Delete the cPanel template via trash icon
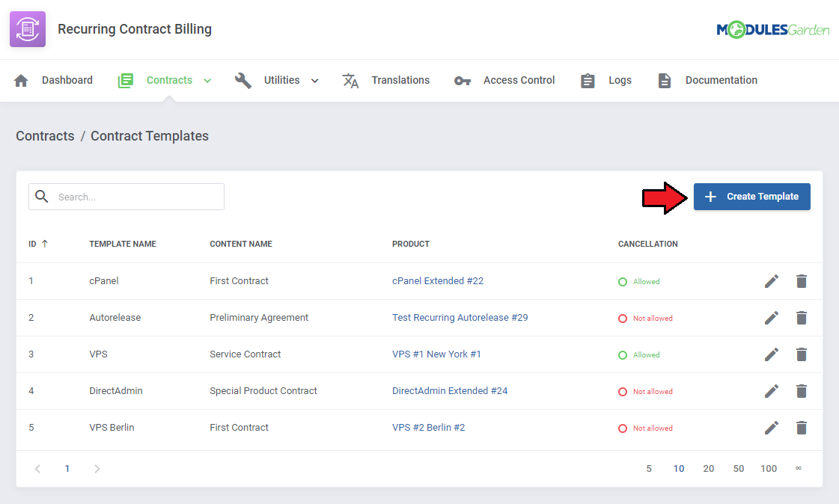The image size is (839, 504). tap(801, 281)
